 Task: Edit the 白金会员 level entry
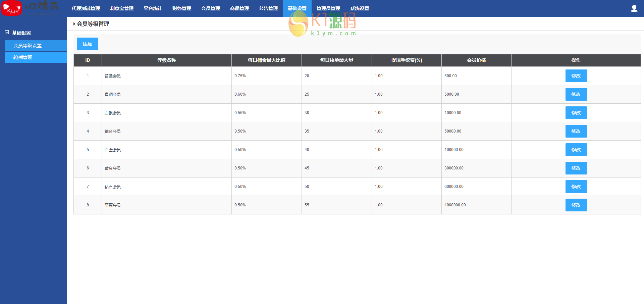[576, 150]
